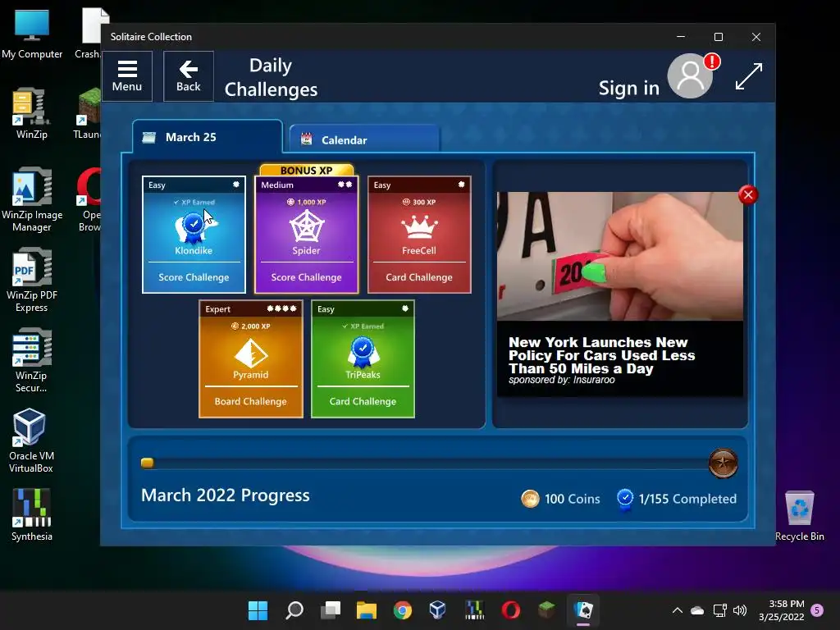The image size is (840, 630).
Task: Switch to the Calendar tab
Action: coord(364,139)
